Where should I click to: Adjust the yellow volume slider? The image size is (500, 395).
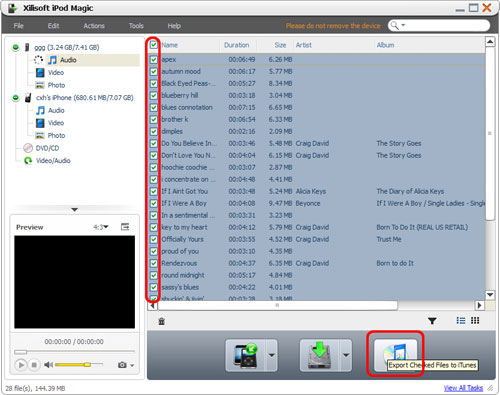tap(79, 365)
